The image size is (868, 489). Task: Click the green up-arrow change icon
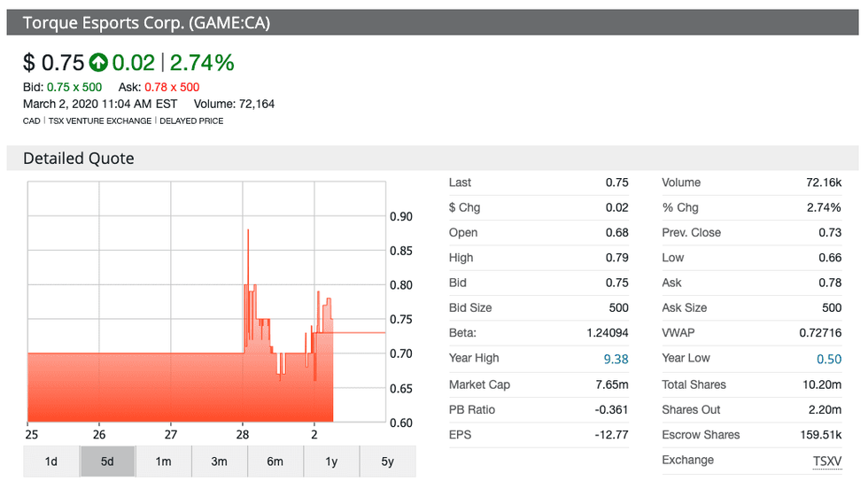pyautogui.click(x=98, y=63)
